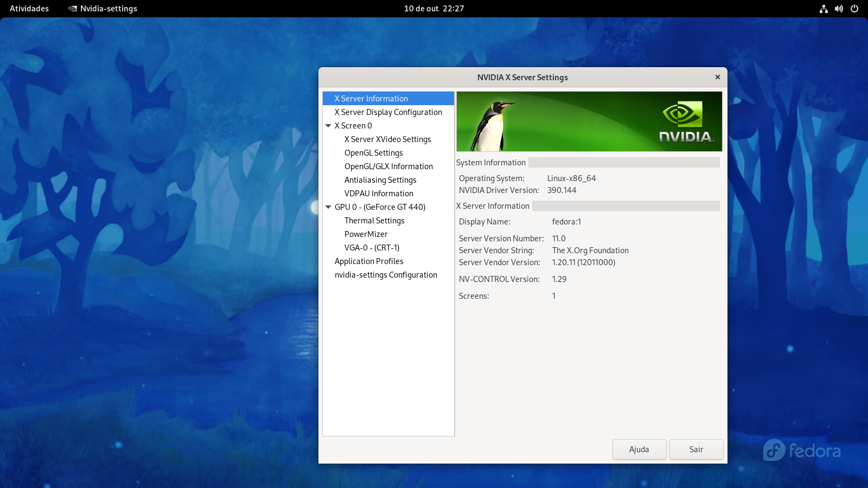Click the power icon in top bar

pos(854,9)
